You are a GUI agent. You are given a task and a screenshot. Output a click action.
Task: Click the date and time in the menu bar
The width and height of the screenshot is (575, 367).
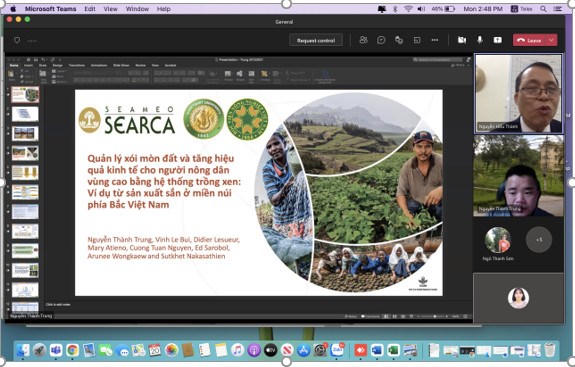click(483, 9)
